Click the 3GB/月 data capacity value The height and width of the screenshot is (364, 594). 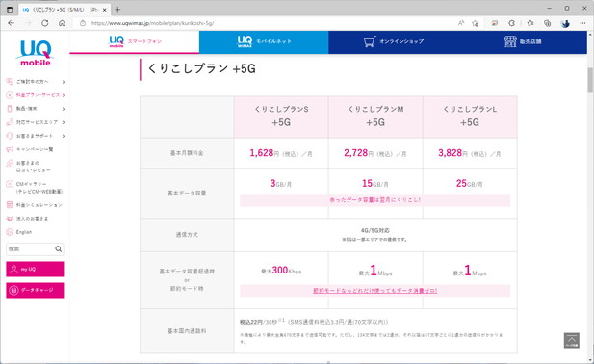[x=281, y=184]
